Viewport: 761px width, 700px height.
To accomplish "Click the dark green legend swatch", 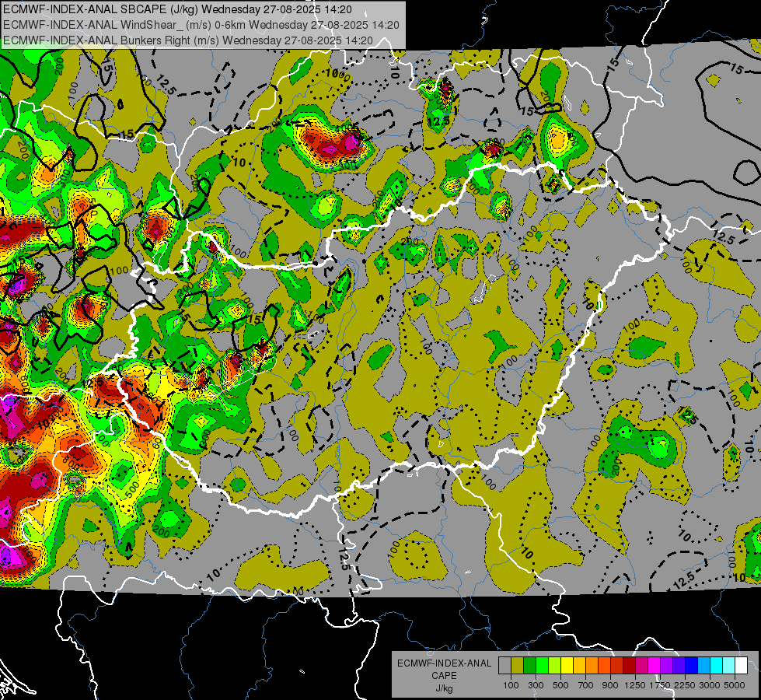I will 529,666.
